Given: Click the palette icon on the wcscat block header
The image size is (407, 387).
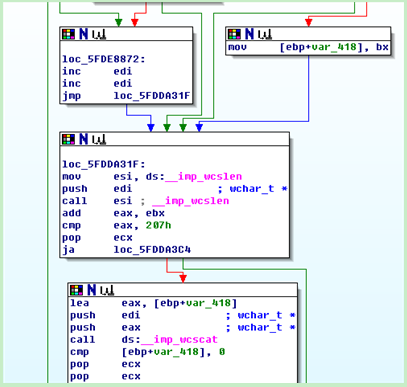Looking at the screenshot, I should click(x=76, y=290).
